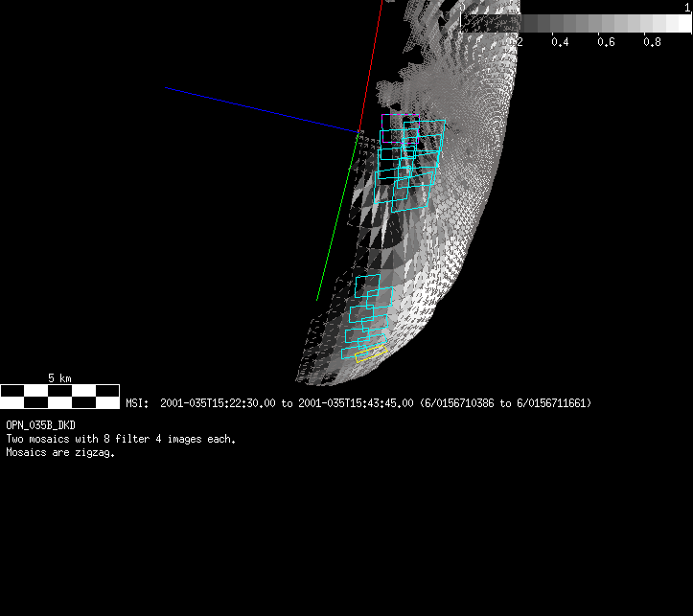The image size is (693, 616).
Task: Click the 0.6 tick label on colorbar
Action: pyautogui.click(x=606, y=42)
